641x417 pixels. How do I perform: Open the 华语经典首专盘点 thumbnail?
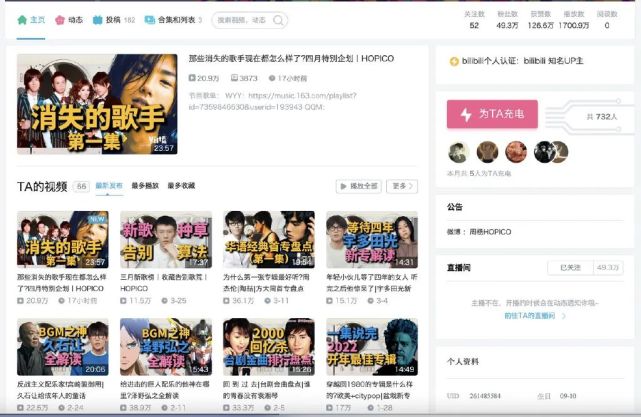click(x=269, y=240)
